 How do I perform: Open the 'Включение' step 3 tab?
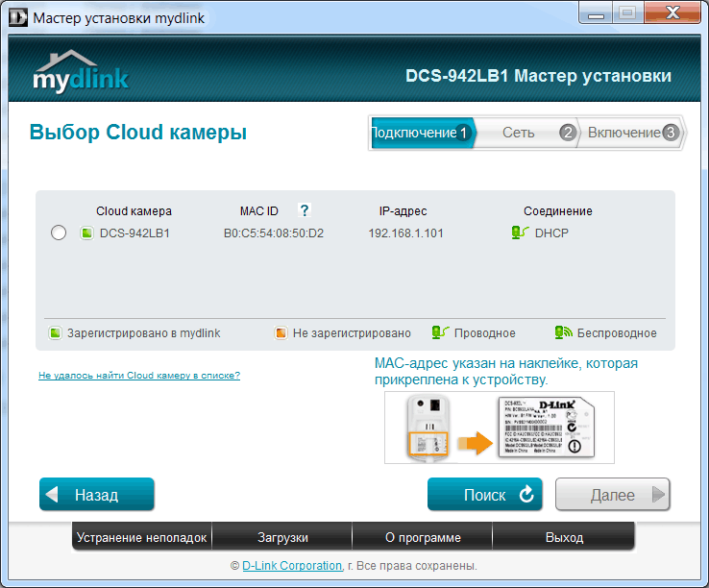pyautogui.click(x=631, y=133)
